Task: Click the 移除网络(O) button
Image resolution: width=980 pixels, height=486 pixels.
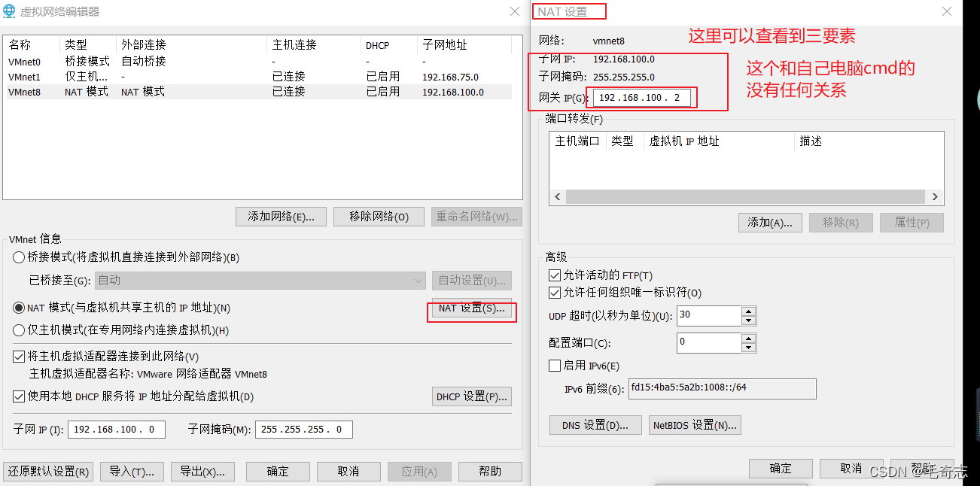Action: (379, 217)
